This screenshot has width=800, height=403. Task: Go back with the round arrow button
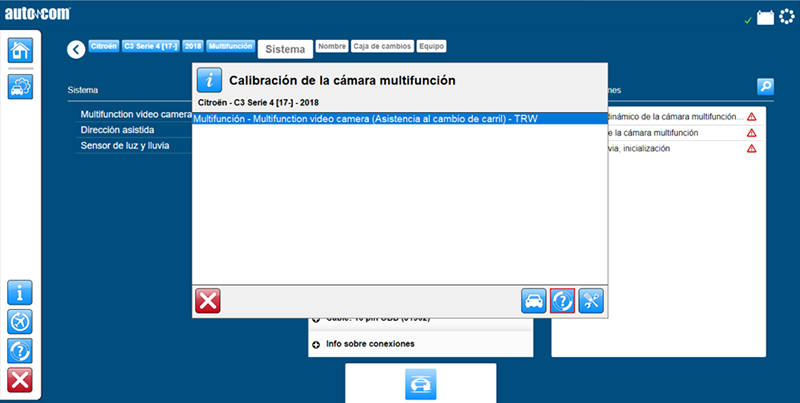(76, 49)
